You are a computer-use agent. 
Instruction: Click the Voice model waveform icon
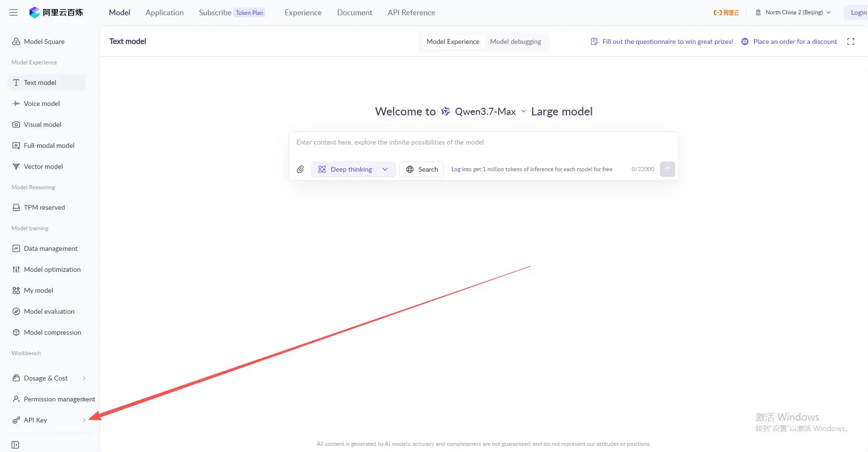pos(16,103)
